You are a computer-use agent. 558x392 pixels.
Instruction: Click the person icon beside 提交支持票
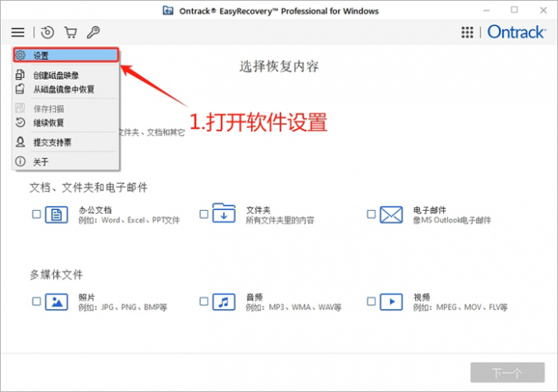[21, 142]
